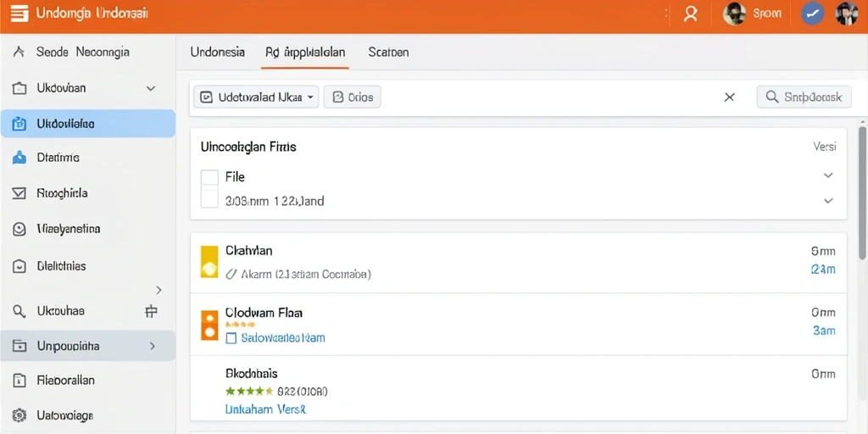Click the blue checkmark circle icon
Viewport: 868px width, 434px height.
pyautogui.click(x=813, y=14)
